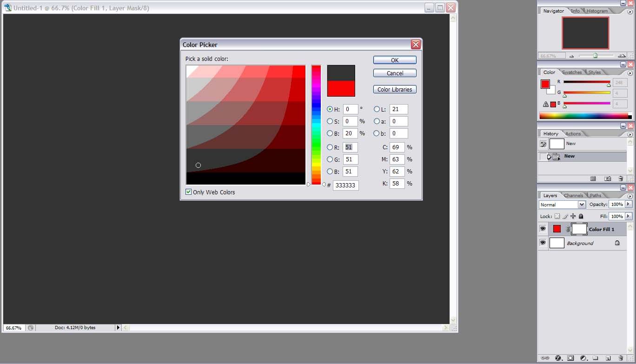Switch to the Styles tab
The image size is (636, 364).
tap(595, 72)
